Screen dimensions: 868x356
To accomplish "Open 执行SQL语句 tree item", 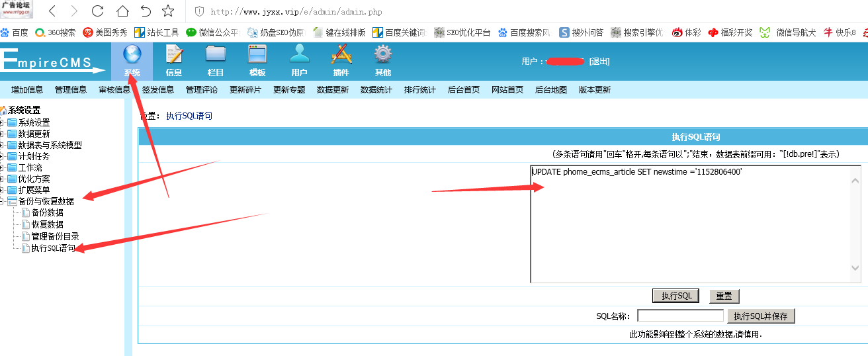I will pyautogui.click(x=53, y=248).
